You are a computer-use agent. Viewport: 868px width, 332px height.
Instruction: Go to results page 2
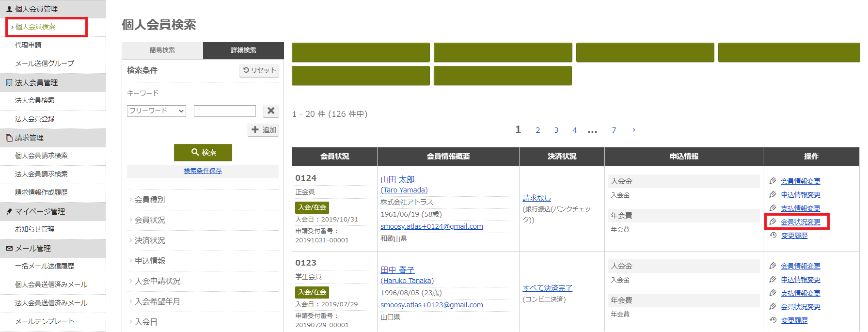[x=538, y=130]
